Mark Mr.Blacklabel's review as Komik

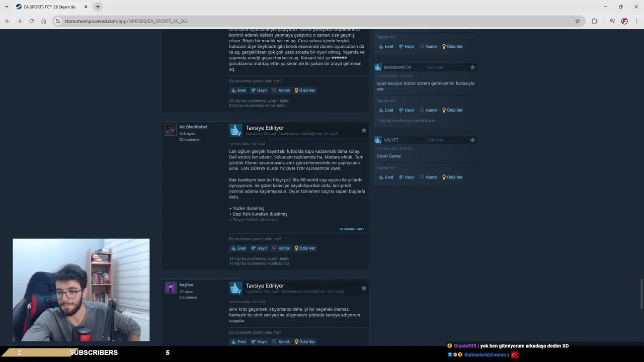point(281,248)
